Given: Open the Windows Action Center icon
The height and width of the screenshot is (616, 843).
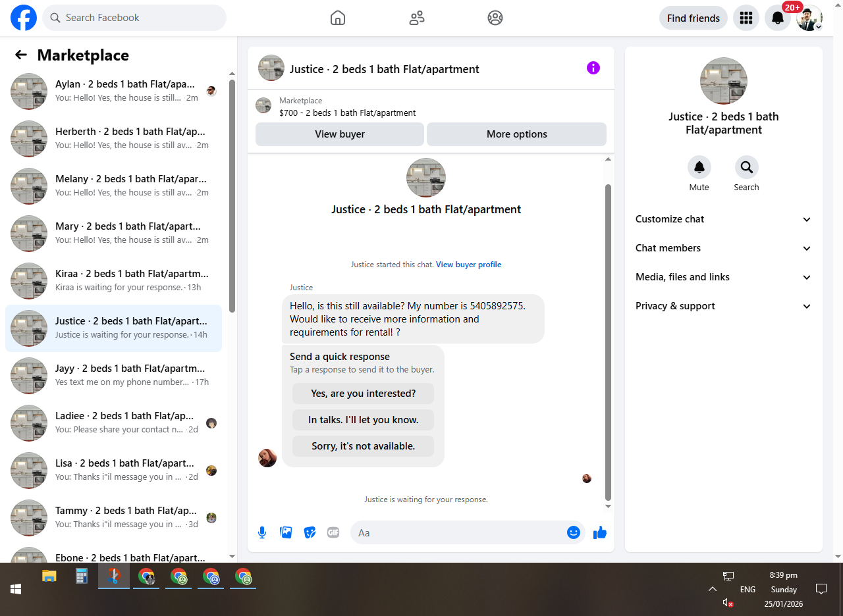Looking at the screenshot, I should click(821, 589).
